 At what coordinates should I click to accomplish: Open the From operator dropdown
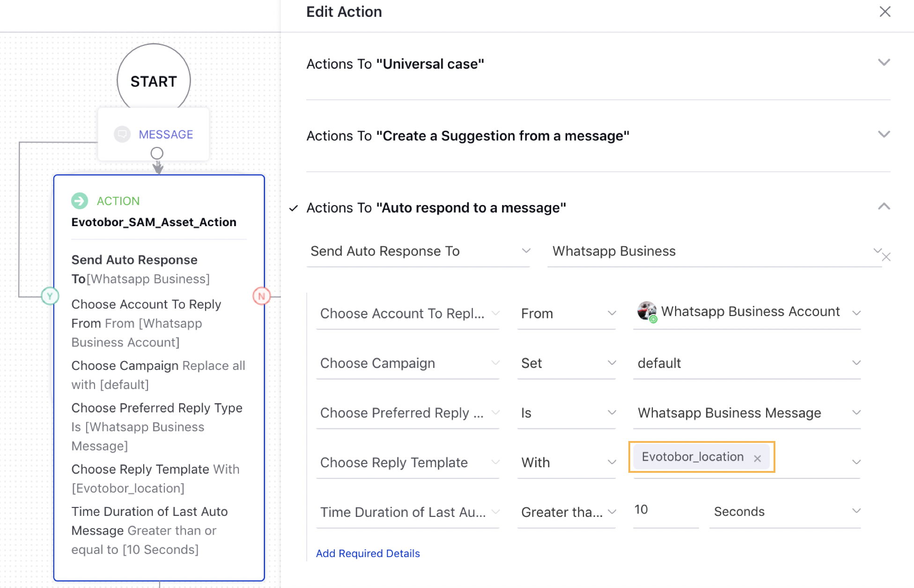point(566,314)
